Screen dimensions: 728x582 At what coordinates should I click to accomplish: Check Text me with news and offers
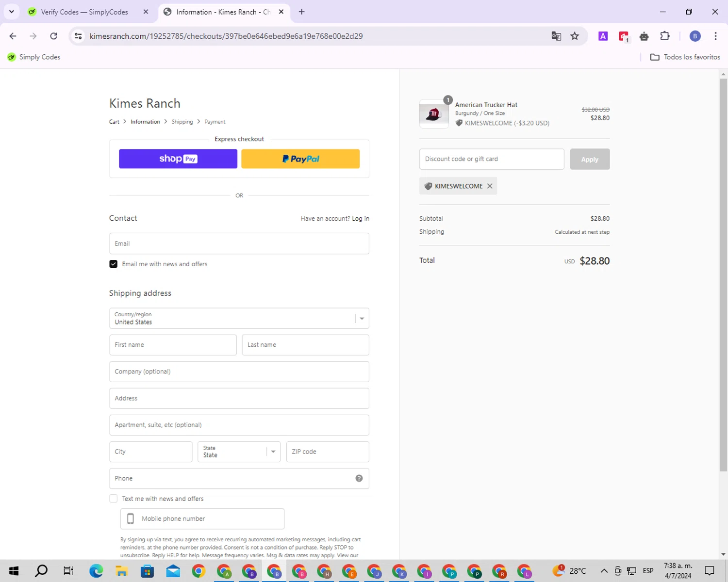click(x=113, y=499)
